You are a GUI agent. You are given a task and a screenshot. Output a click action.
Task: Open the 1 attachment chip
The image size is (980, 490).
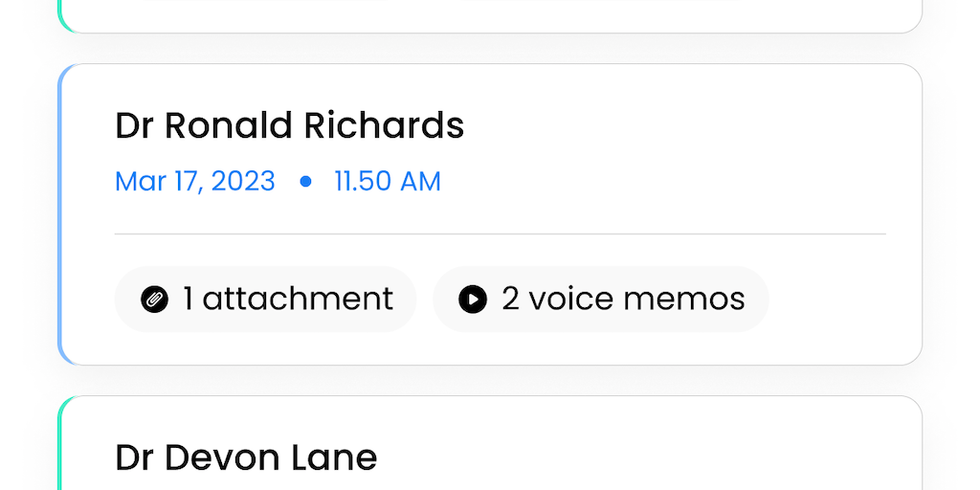265,300
